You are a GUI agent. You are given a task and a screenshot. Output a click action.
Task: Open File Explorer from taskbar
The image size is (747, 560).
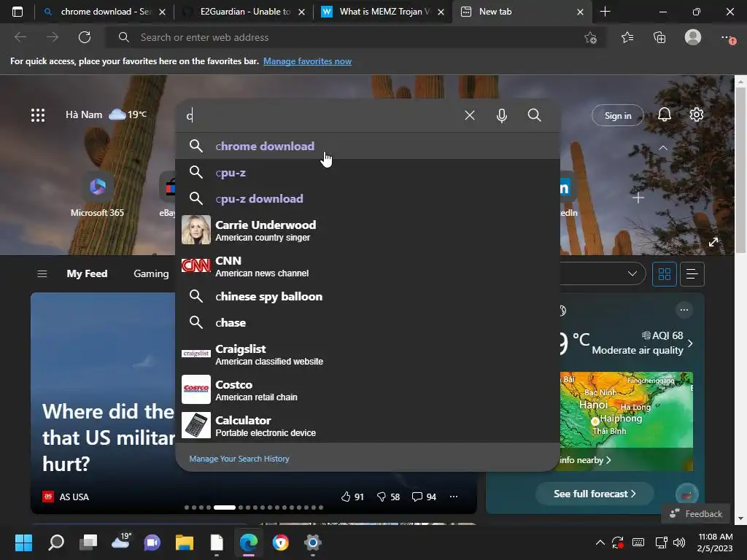(x=184, y=542)
